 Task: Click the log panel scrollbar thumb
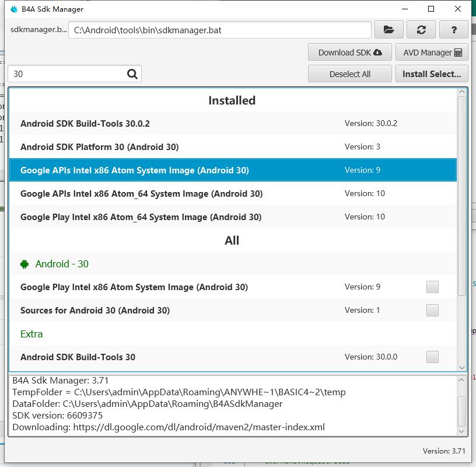click(x=461, y=412)
